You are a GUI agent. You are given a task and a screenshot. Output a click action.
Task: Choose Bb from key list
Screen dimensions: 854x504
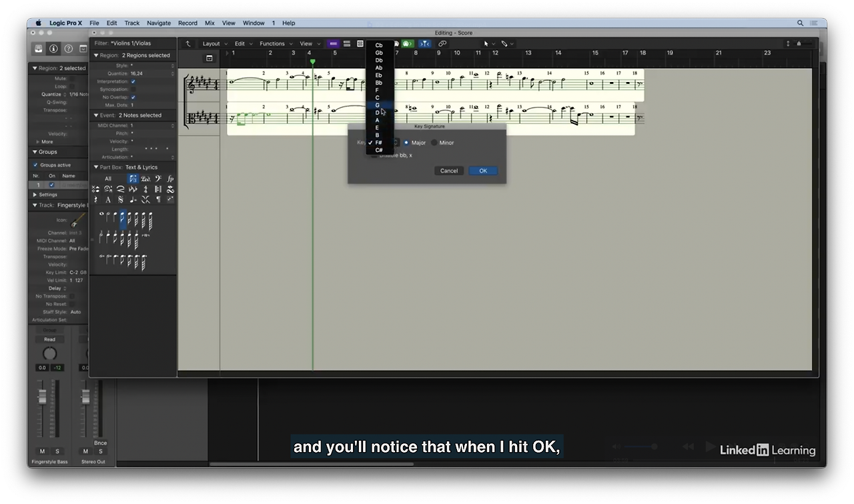(378, 83)
